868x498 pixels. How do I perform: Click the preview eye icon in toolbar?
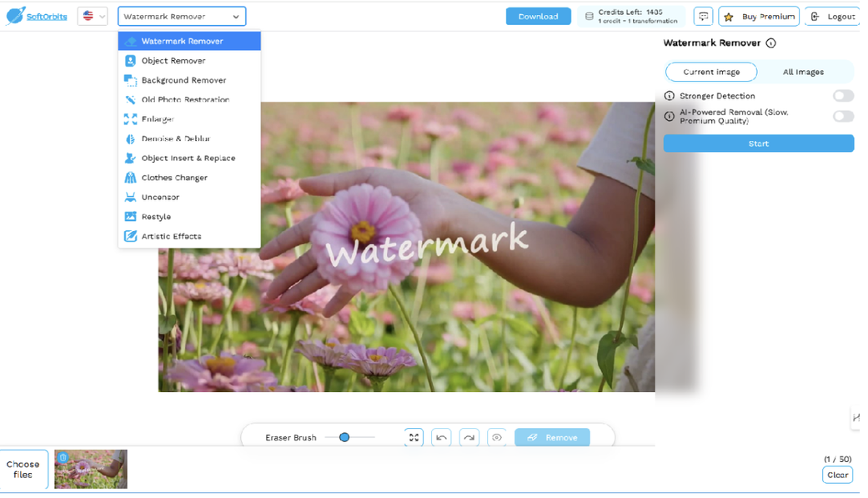pos(497,437)
